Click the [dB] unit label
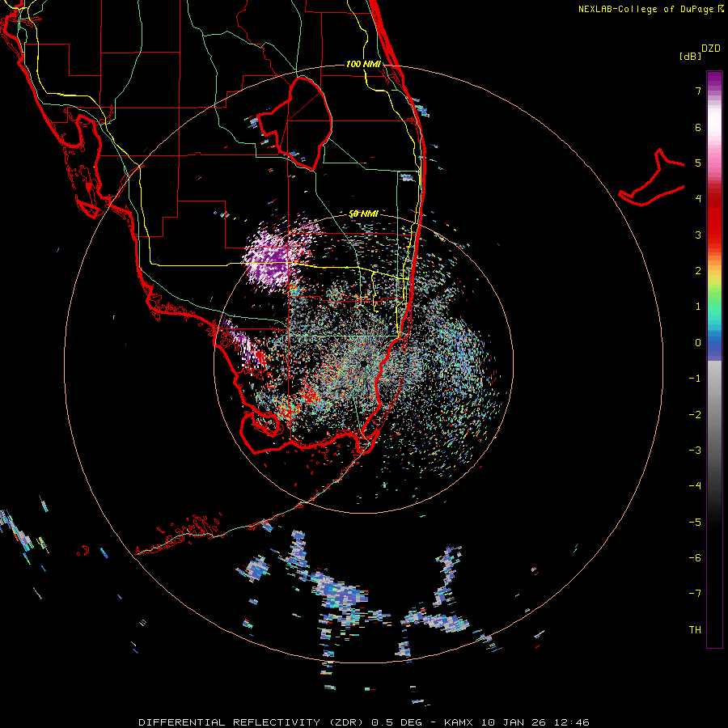The width and height of the screenshot is (728, 728). pyautogui.click(x=691, y=56)
